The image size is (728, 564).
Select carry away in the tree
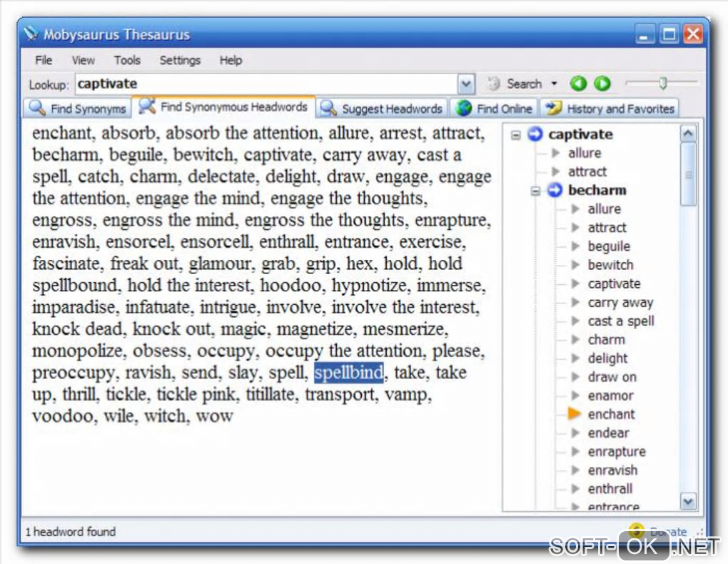tap(620, 303)
